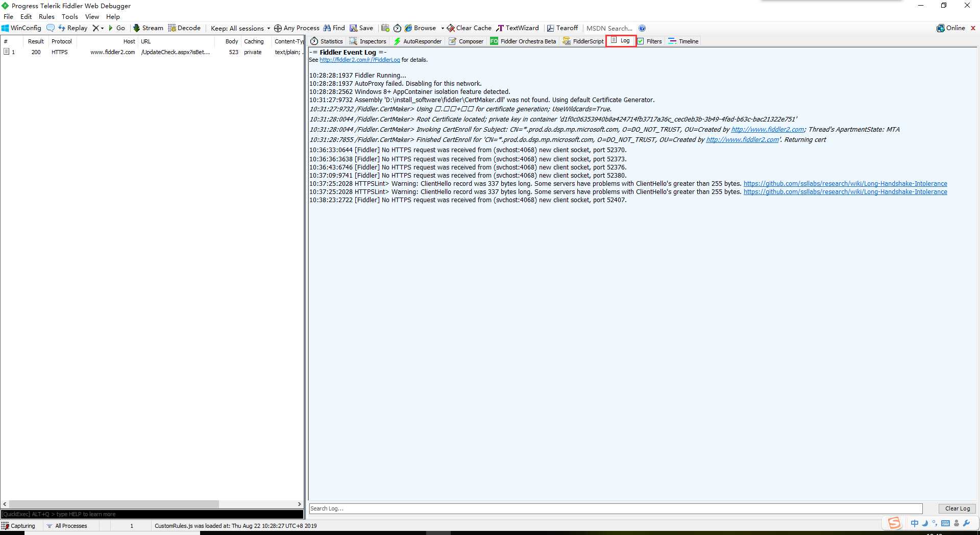Screen dimensions: 980x535
Task: Open the www.fiddler2.com link in the Finished CertEnroll line
Action: (743, 140)
